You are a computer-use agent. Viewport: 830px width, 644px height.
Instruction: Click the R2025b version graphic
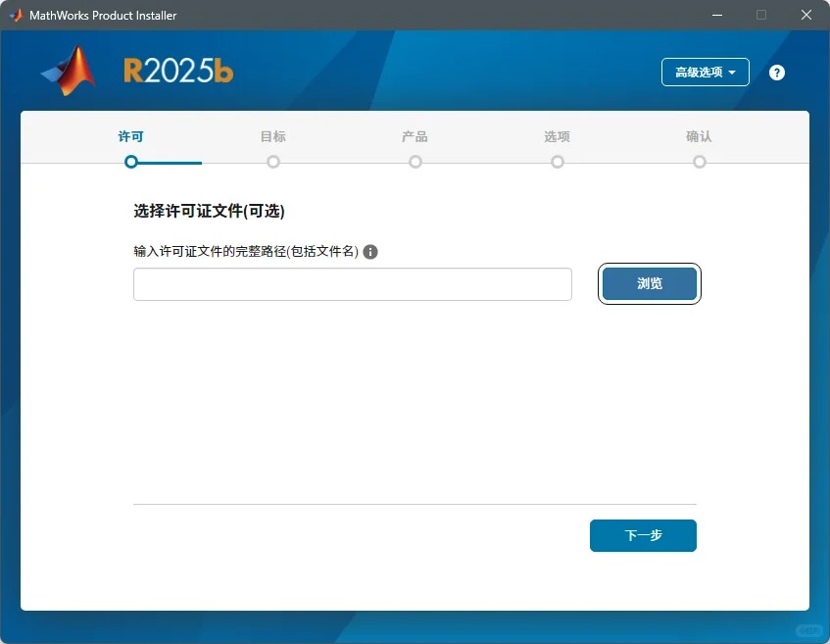click(178, 71)
